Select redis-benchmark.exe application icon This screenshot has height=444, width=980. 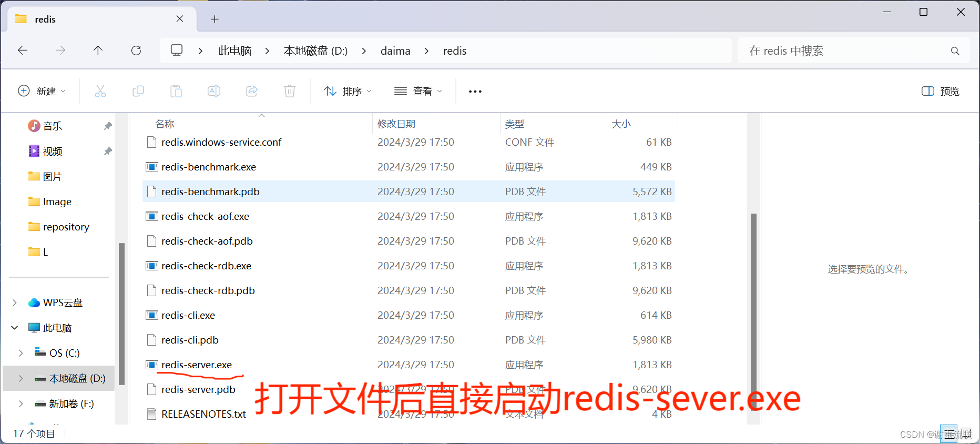(151, 167)
